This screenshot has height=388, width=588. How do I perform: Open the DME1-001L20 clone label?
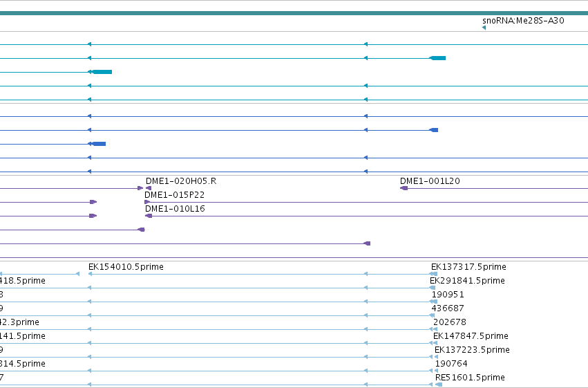pyautogui.click(x=430, y=181)
